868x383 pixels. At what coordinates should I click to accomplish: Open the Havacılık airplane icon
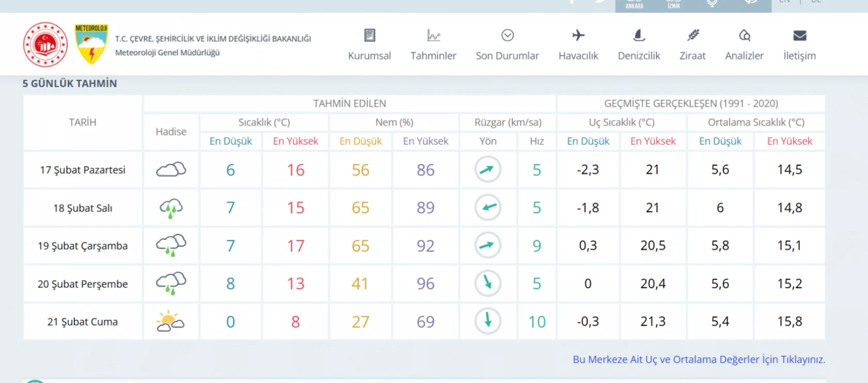[x=578, y=36]
